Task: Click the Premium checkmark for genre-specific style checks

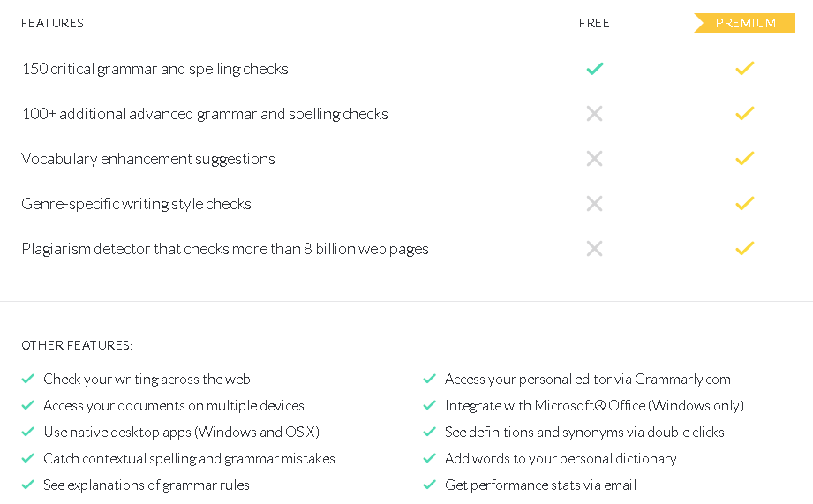Action: [744, 203]
